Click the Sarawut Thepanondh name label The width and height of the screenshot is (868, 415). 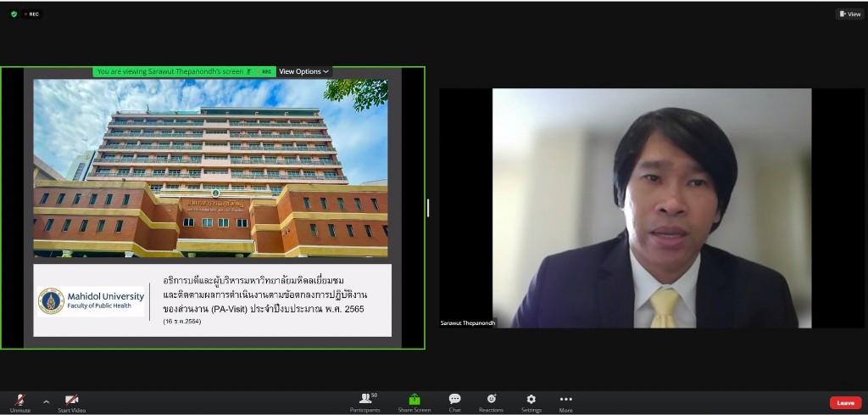point(468,322)
